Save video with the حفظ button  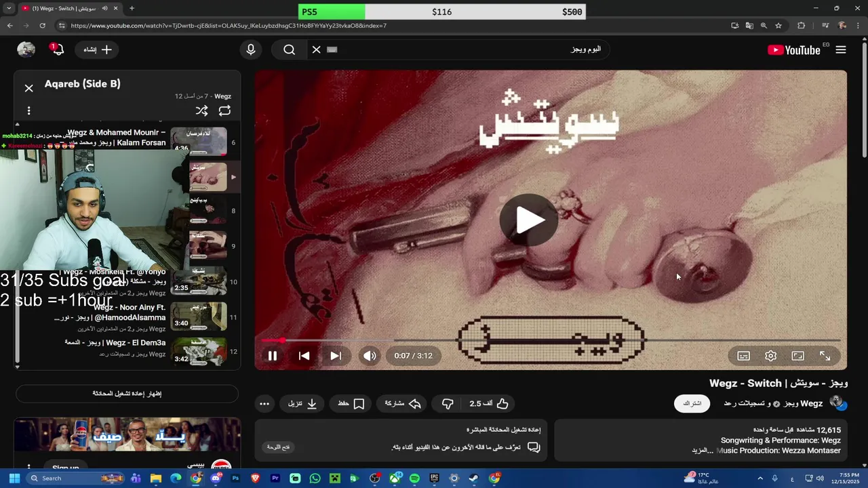(351, 403)
